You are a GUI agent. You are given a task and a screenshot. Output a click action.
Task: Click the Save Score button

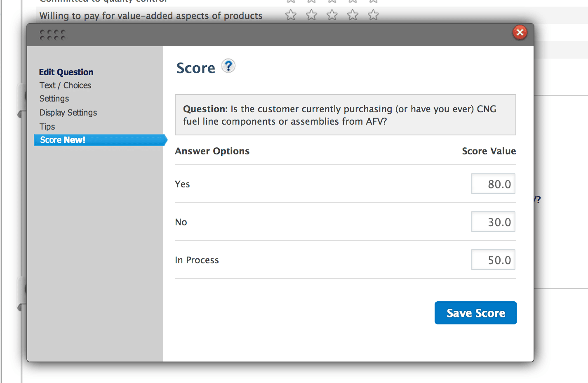475,313
